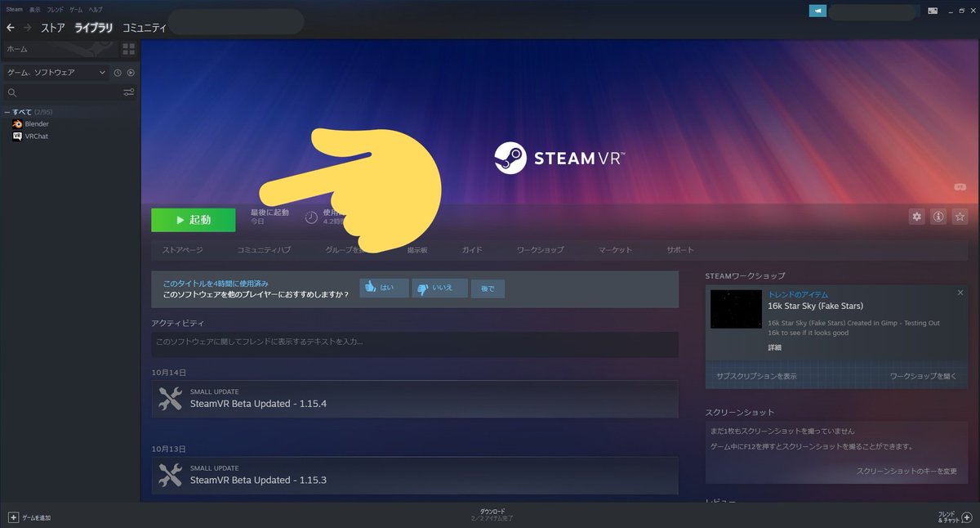
Task: Open SteamVR Beta Updated - 1.15.4 news
Action: 259,404
